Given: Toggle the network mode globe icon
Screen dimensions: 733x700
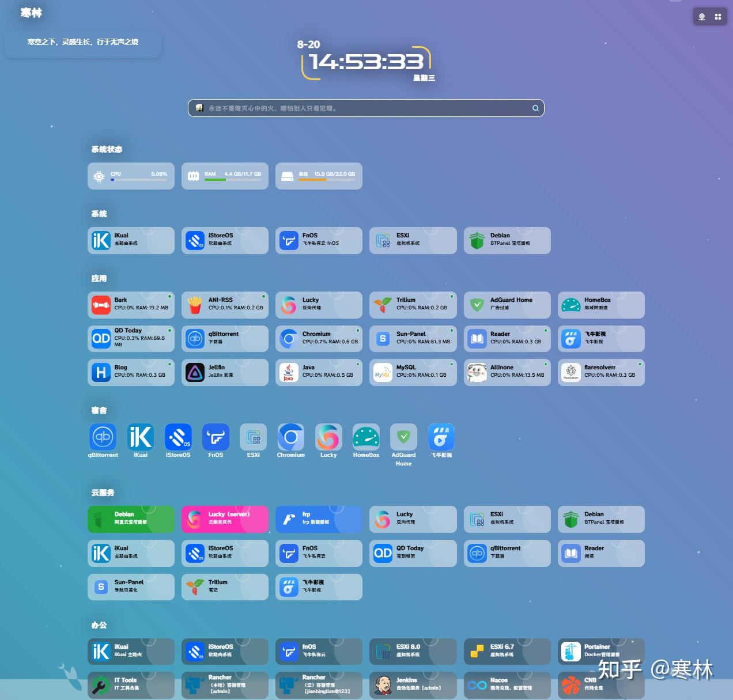Looking at the screenshot, I should (x=702, y=17).
